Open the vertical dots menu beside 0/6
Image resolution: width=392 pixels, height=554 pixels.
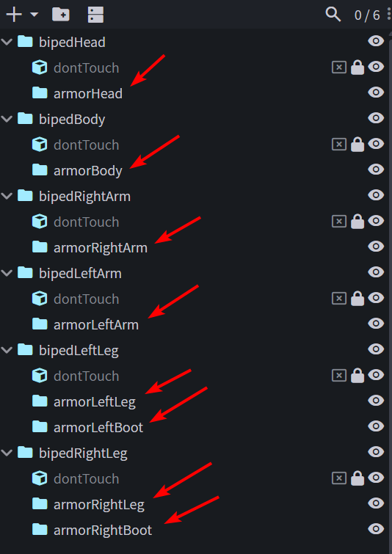click(389, 15)
